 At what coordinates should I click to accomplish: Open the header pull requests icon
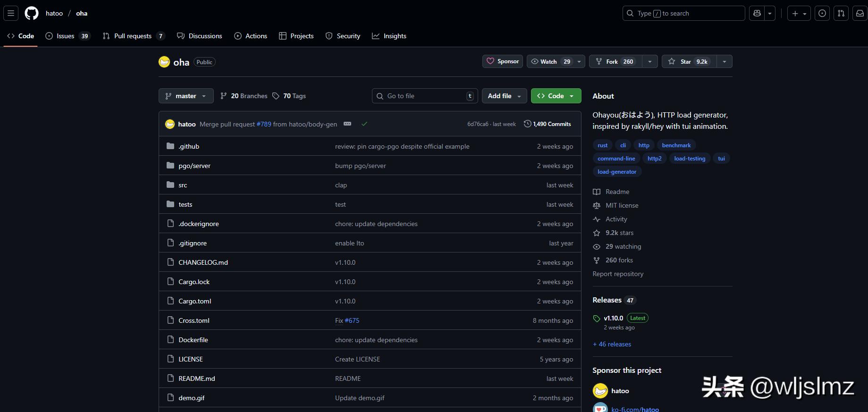click(841, 13)
